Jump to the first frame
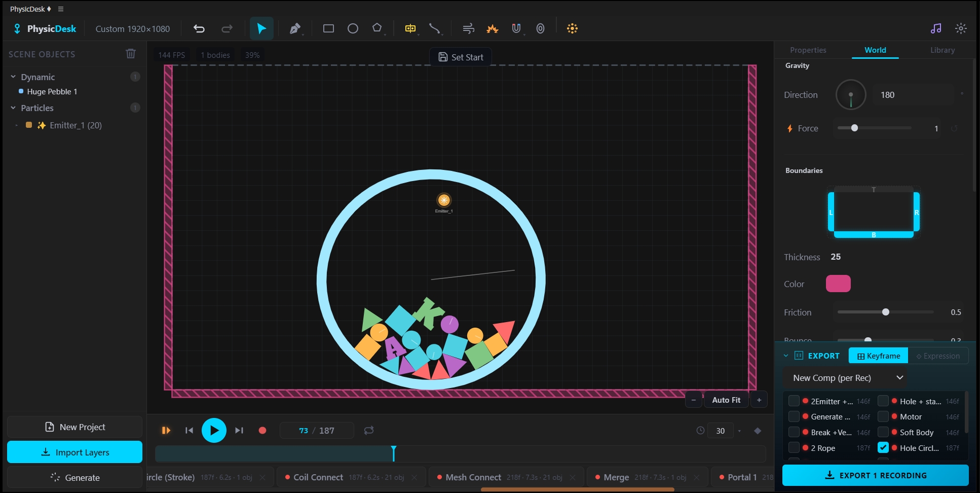980x493 pixels. pyautogui.click(x=189, y=430)
